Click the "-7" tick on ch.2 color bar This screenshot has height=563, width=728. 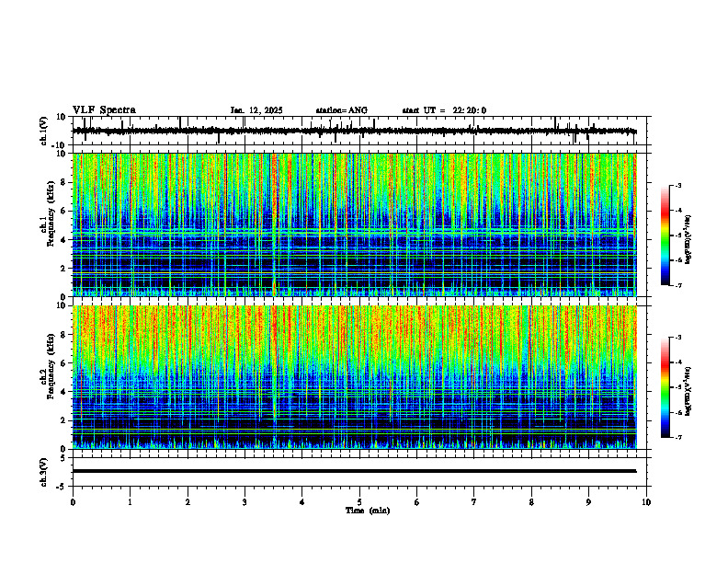(x=678, y=437)
